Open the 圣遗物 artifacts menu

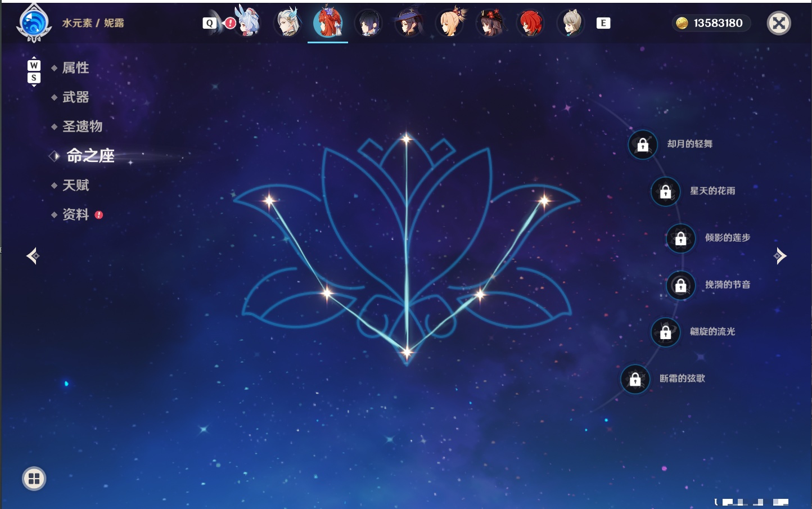82,127
